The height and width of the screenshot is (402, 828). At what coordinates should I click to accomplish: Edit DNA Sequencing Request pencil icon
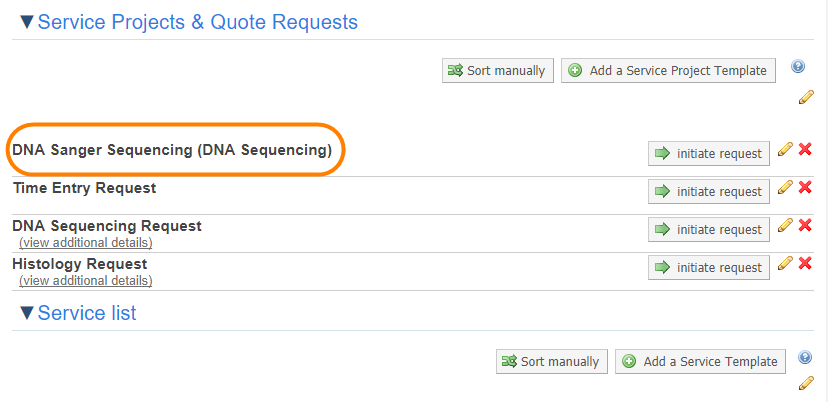pos(785,225)
